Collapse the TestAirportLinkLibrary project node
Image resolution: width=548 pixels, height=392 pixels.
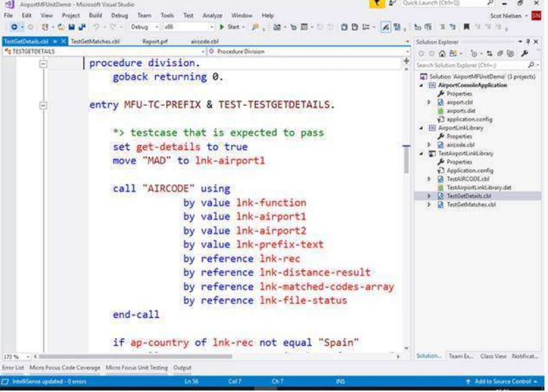coord(421,154)
